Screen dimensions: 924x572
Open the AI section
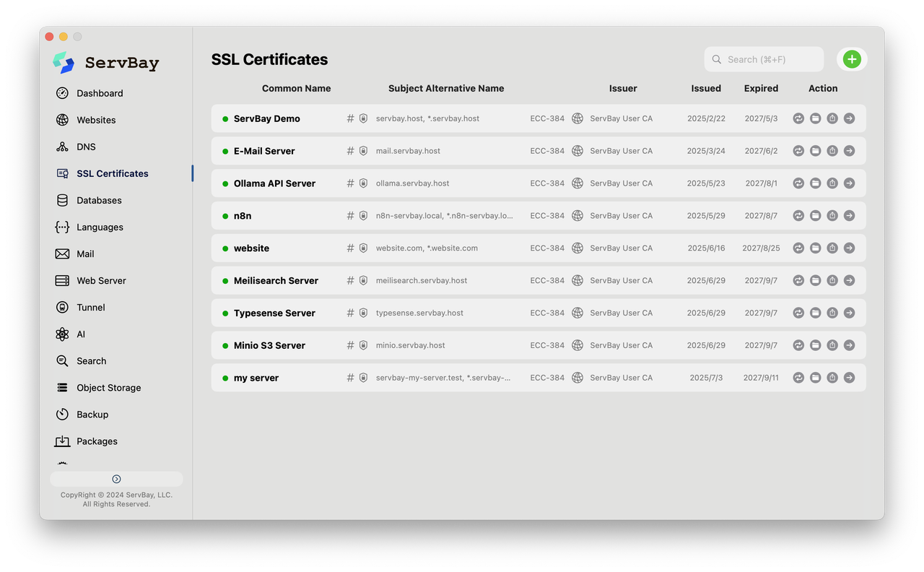81,334
